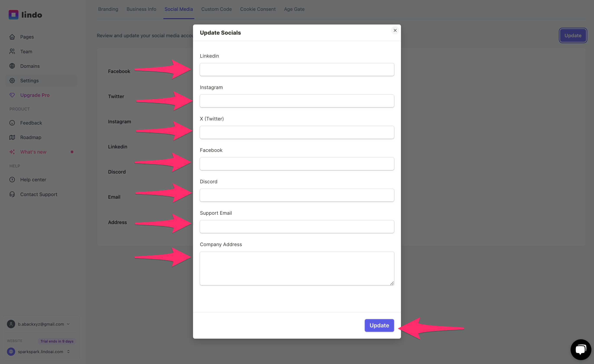Focus the Support Email input field
Screen dimensions: 594x364
coord(297,227)
